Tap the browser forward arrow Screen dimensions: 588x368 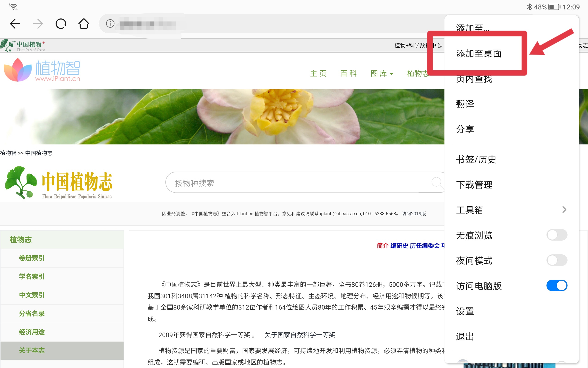click(x=38, y=24)
